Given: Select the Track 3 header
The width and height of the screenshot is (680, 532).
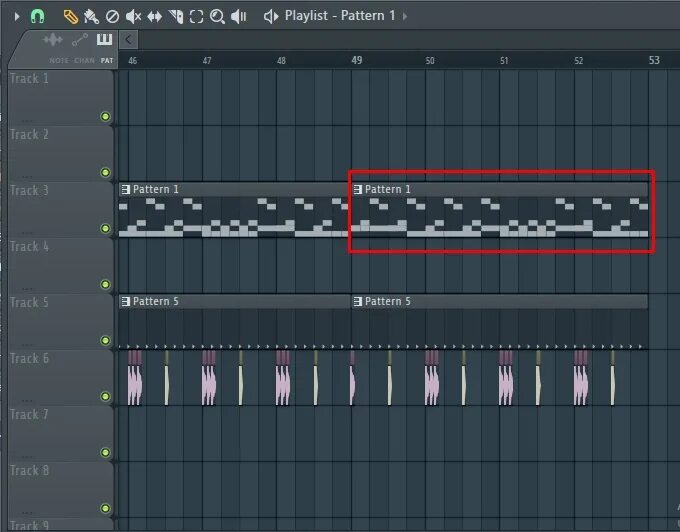Looking at the screenshot, I should click(61, 209).
